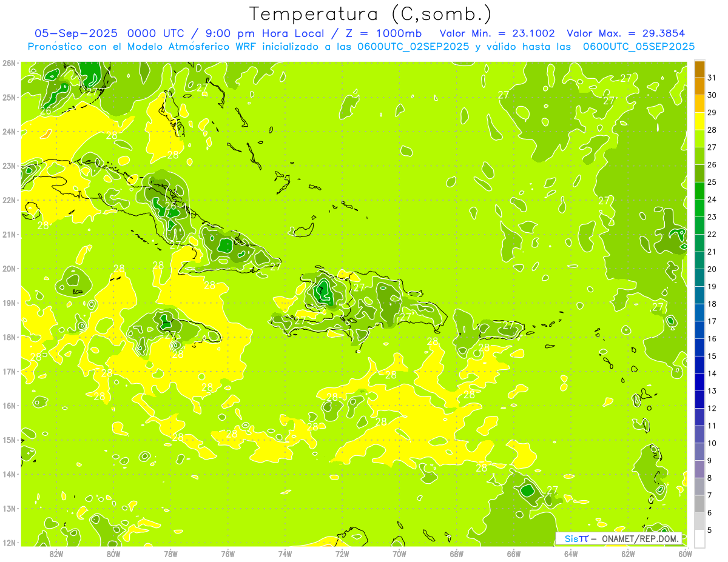
Task: Click the 74W longitude axis label
Action: pyautogui.click(x=285, y=554)
